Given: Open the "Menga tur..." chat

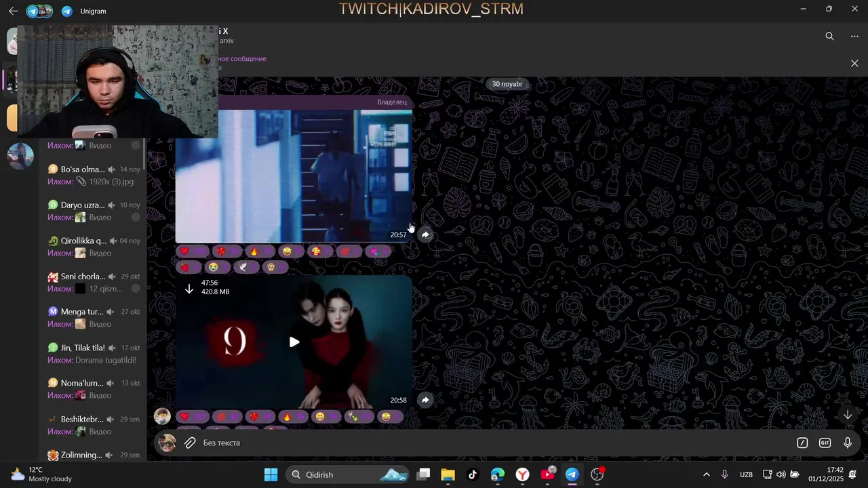Looking at the screenshot, I should point(94,318).
